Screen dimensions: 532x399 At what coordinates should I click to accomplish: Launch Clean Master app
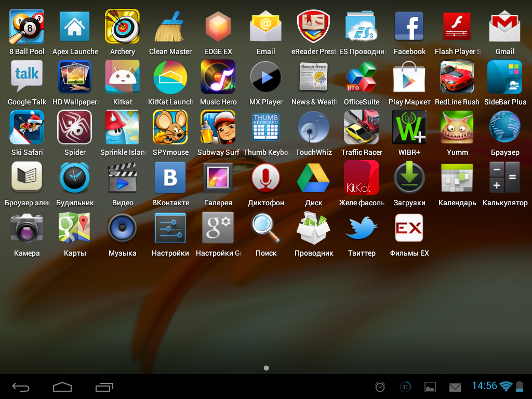pos(170,26)
